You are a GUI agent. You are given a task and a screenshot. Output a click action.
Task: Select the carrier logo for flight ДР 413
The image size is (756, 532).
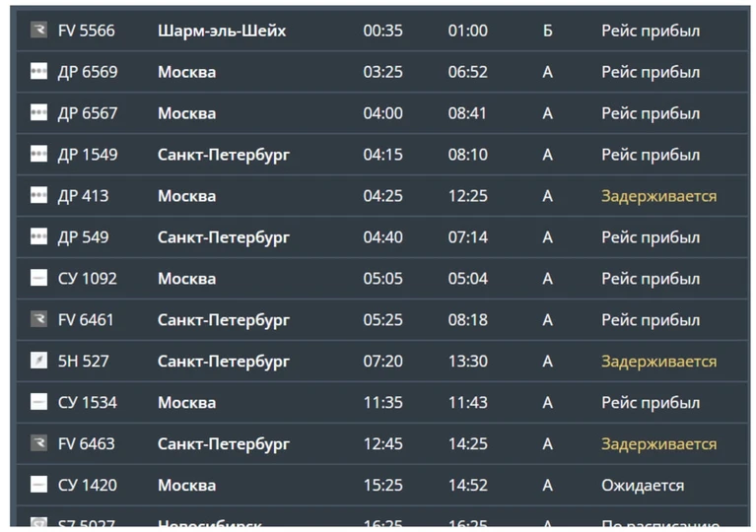[x=38, y=196]
